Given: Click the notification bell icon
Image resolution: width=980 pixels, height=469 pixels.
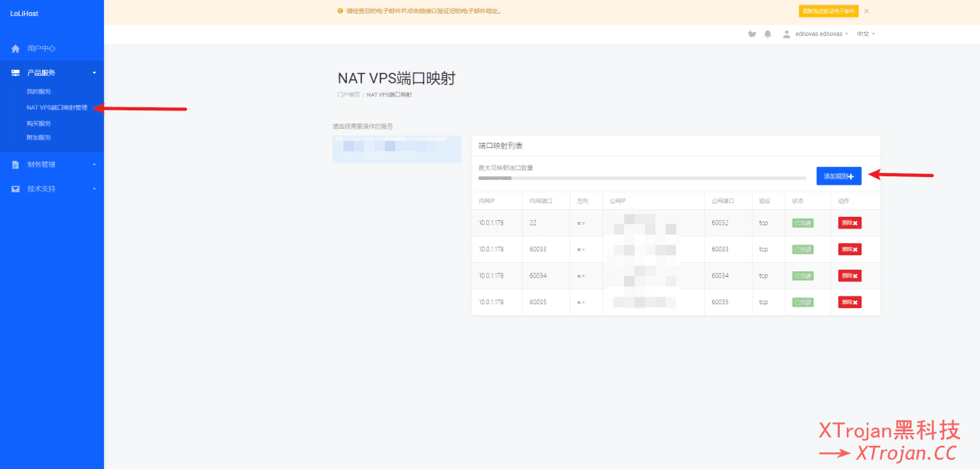Looking at the screenshot, I should tap(767, 34).
